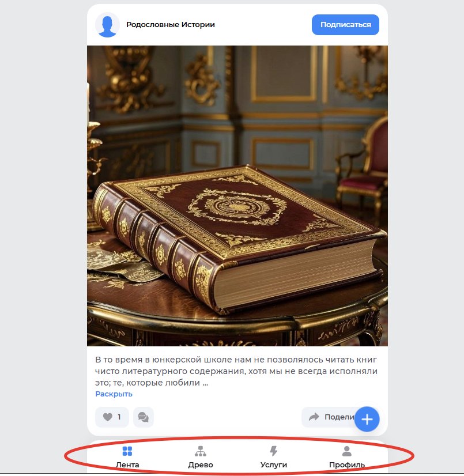
Task: Like the post with the heart icon
Action: 107,417
